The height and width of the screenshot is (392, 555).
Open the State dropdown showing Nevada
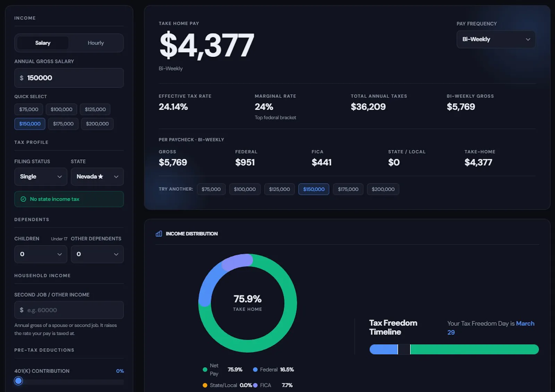[97, 177]
